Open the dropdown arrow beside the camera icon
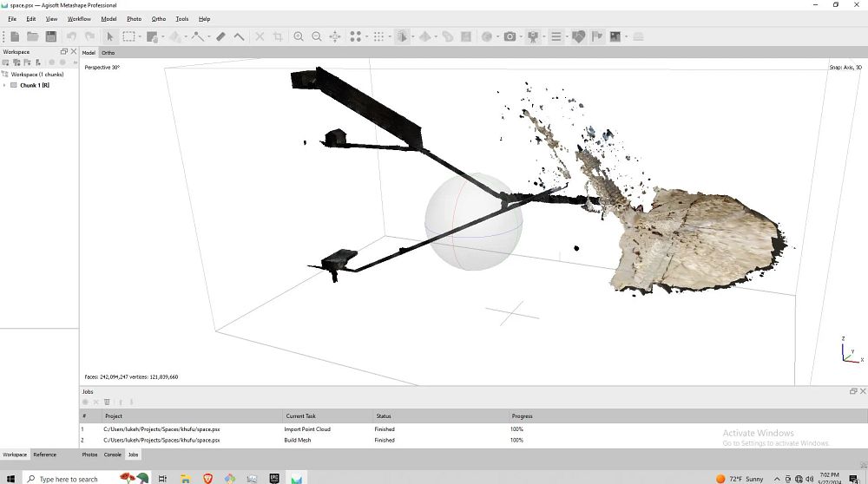Image resolution: width=868 pixels, height=484 pixels. click(521, 36)
